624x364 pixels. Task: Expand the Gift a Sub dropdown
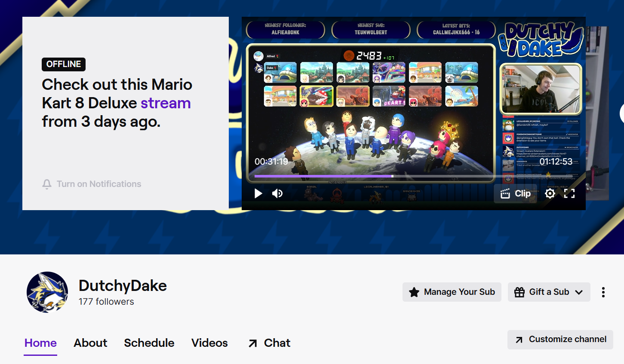pos(549,292)
